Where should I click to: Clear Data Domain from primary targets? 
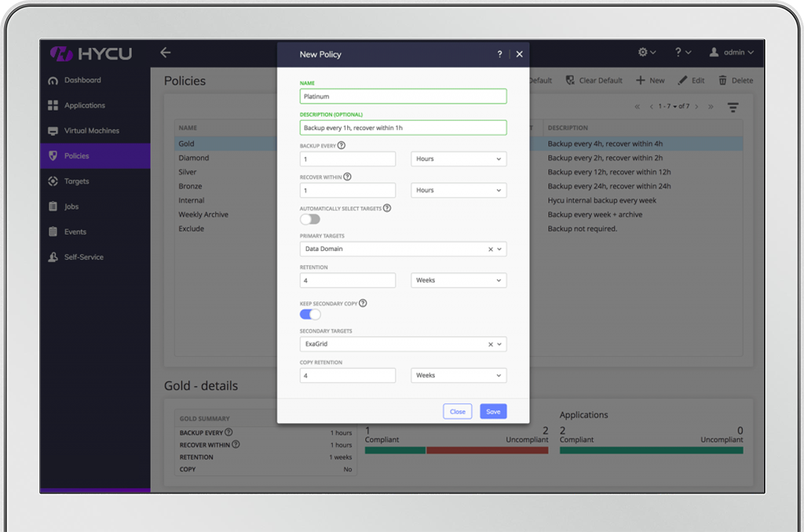pos(491,249)
